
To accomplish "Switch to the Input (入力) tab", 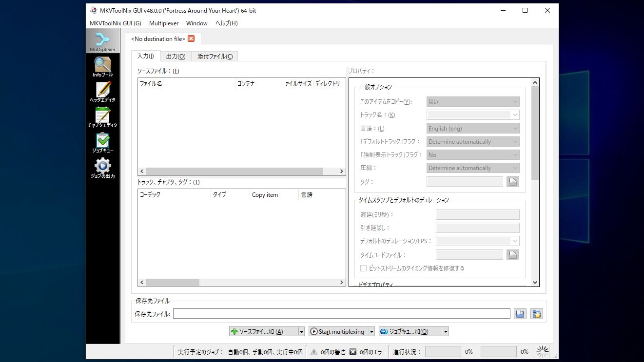I will [146, 56].
